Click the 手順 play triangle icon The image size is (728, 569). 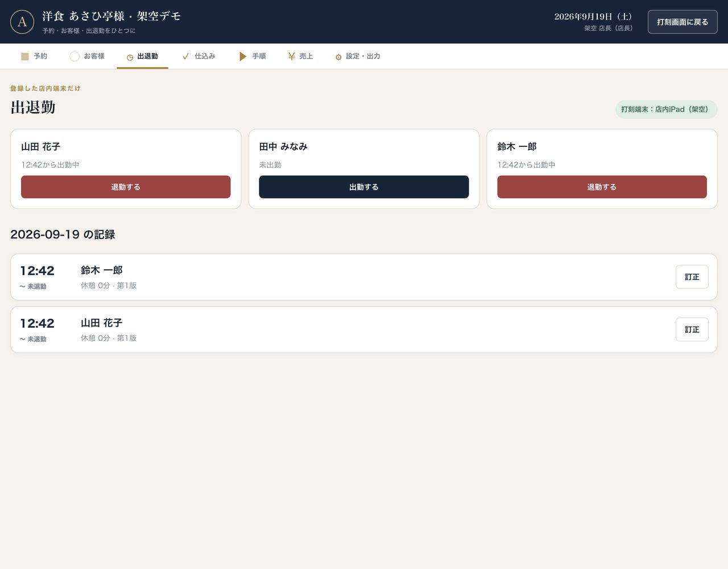243,56
